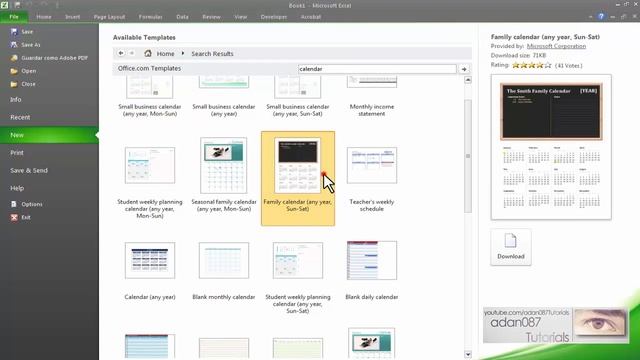Select the Small business calendar Sun-Sat template

298,97
